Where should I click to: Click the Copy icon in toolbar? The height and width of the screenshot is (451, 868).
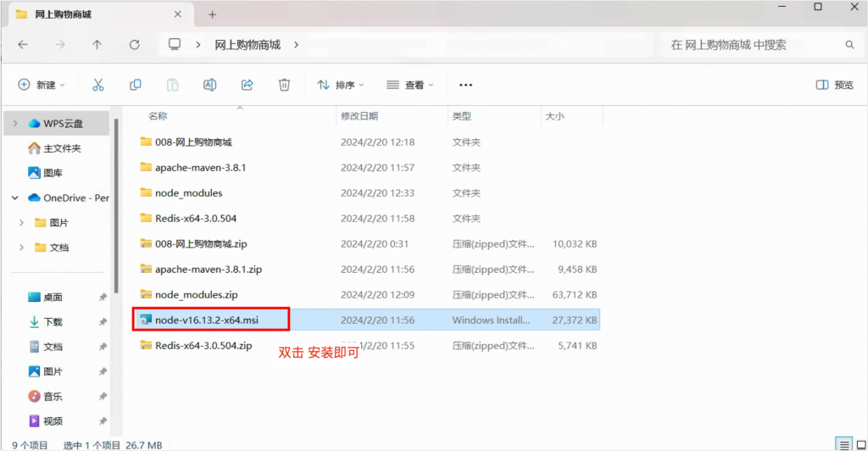tap(135, 85)
